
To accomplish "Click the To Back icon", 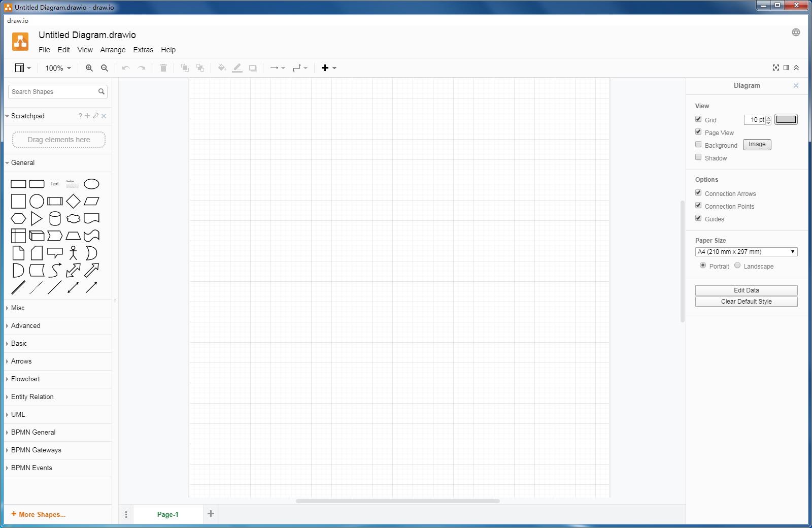I will (x=200, y=68).
